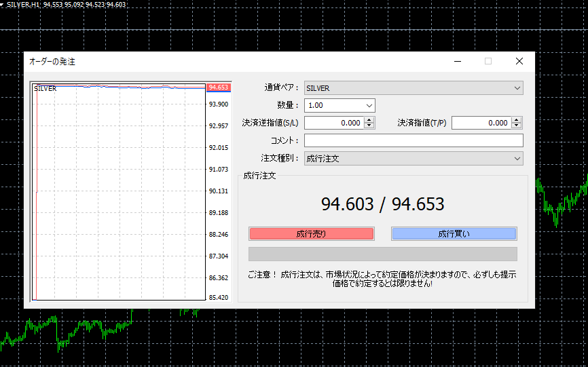Image resolution: width=588 pixels, height=367 pixels.
Task: Decrease S/L with the down arrow
Action: click(x=369, y=126)
